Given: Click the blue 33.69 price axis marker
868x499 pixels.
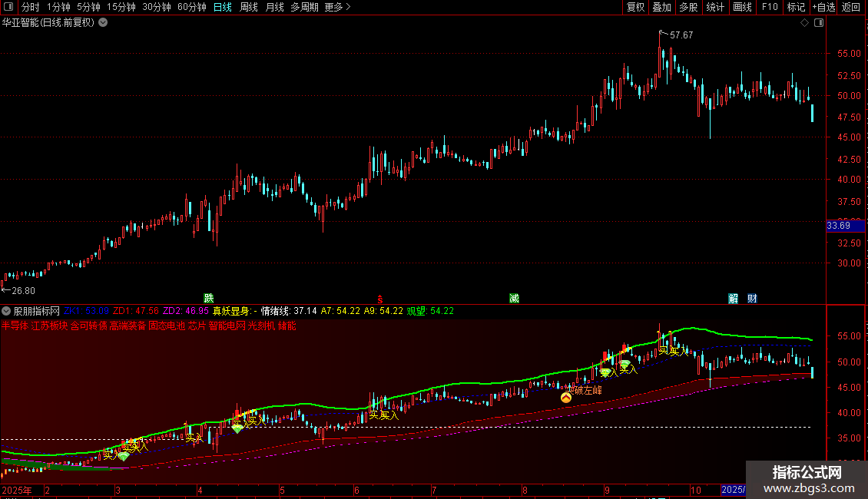Looking at the screenshot, I should 845,226.
